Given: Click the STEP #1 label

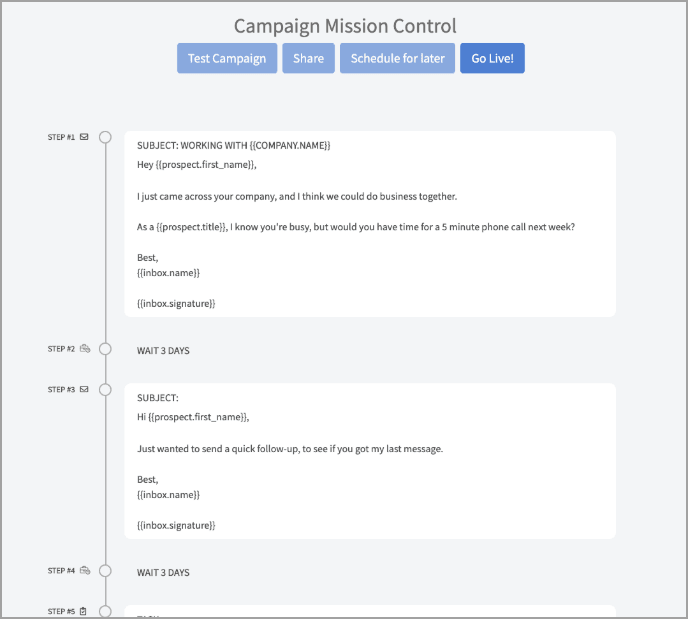Looking at the screenshot, I should pyautogui.click(x=61, y=137).
